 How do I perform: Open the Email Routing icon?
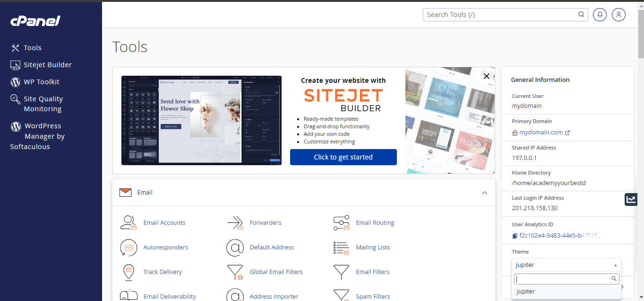pos(341,222)
